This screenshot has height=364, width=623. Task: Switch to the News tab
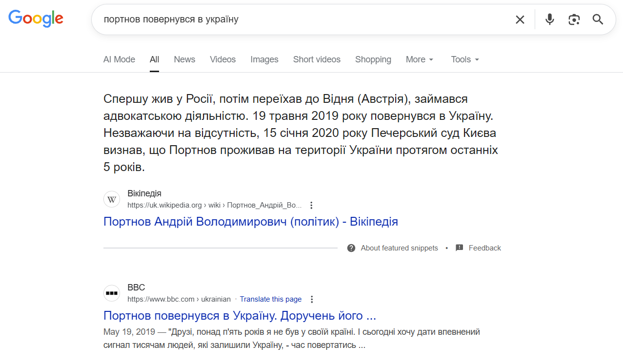[x=184, y=59]
